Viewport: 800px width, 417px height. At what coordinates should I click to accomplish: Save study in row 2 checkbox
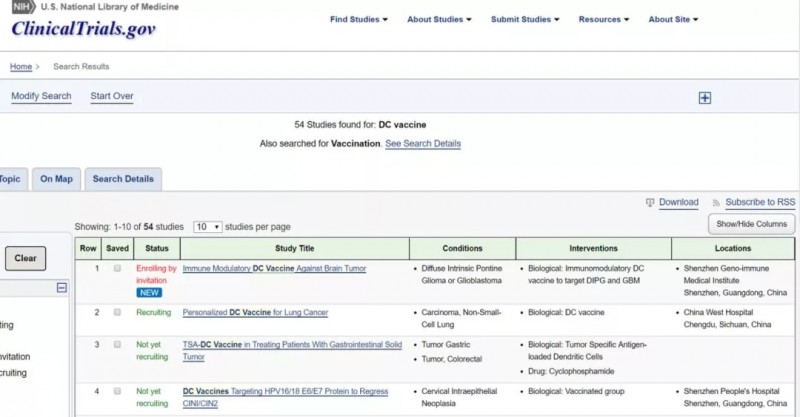tap(117, 312)
